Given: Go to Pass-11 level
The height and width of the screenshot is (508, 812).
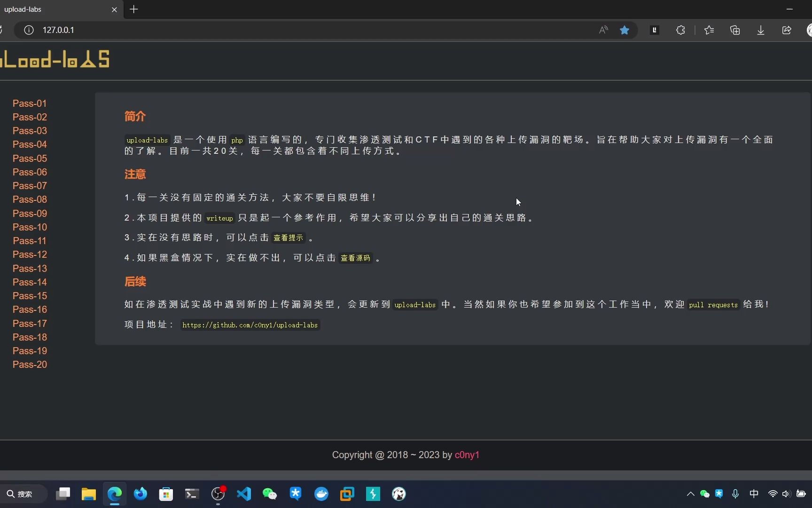Looking at the screenshot, I should tap(30, 241).
